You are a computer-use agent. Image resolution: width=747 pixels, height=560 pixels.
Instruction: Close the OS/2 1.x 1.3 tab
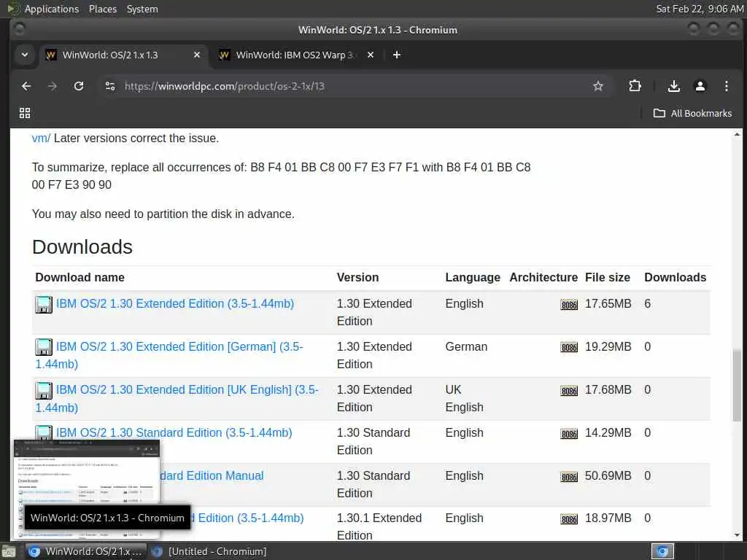[197, 55]
